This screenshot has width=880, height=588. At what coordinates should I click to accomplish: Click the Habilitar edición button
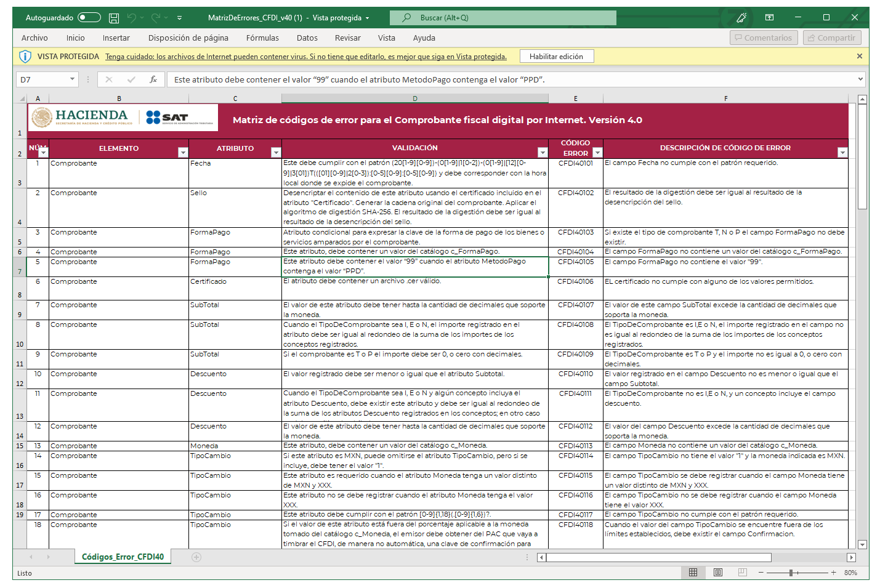coord(556,56)
